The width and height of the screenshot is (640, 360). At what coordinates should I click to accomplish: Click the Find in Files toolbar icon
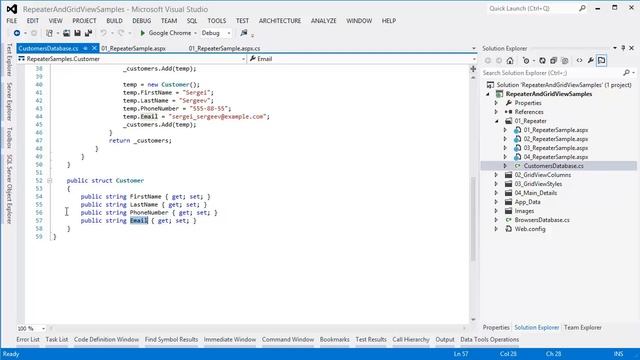pyautogui.click(x=244, y=33)
